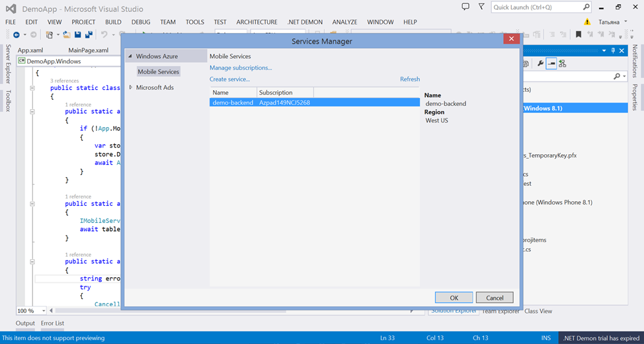Screen dimensions: 644x344
Task: Open the DemoApp.Windows project combo box
Action: 68,62
